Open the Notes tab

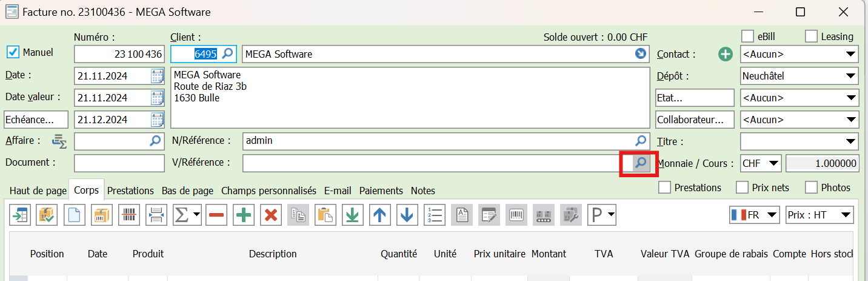coord(423,191)
